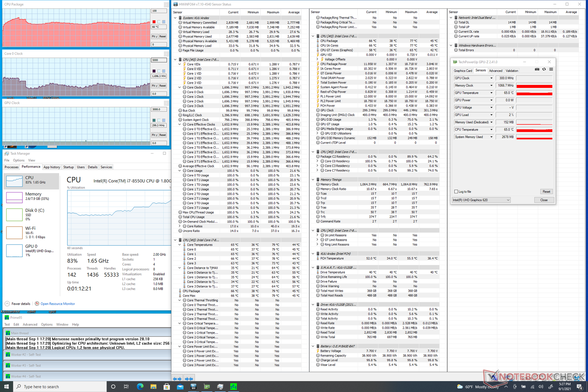Select Disk 0 (C:) in Task Manager
Image resolution: width=588 pixels, height=392 pixels.
tap(31, 214)
